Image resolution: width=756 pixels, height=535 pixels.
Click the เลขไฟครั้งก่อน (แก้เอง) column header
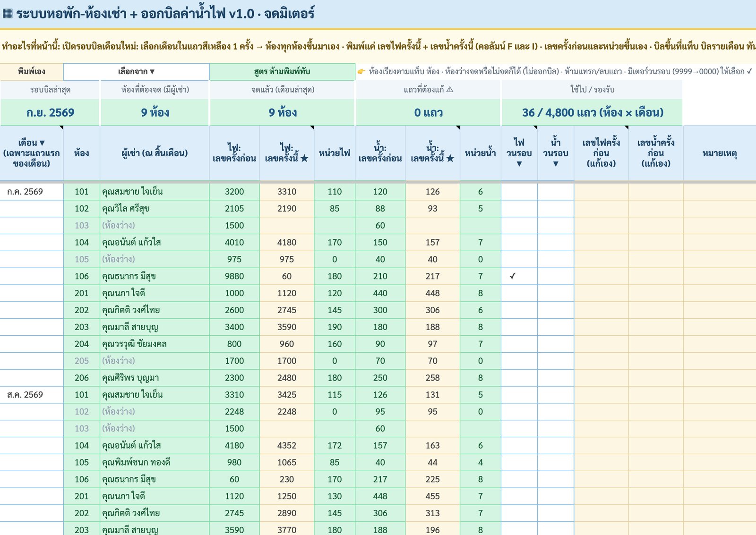(x=601, y=153)
